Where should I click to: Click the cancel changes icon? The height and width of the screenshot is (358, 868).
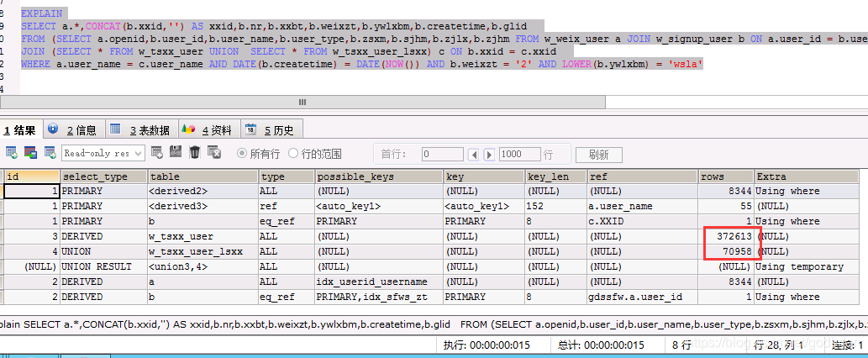[214, 153]
